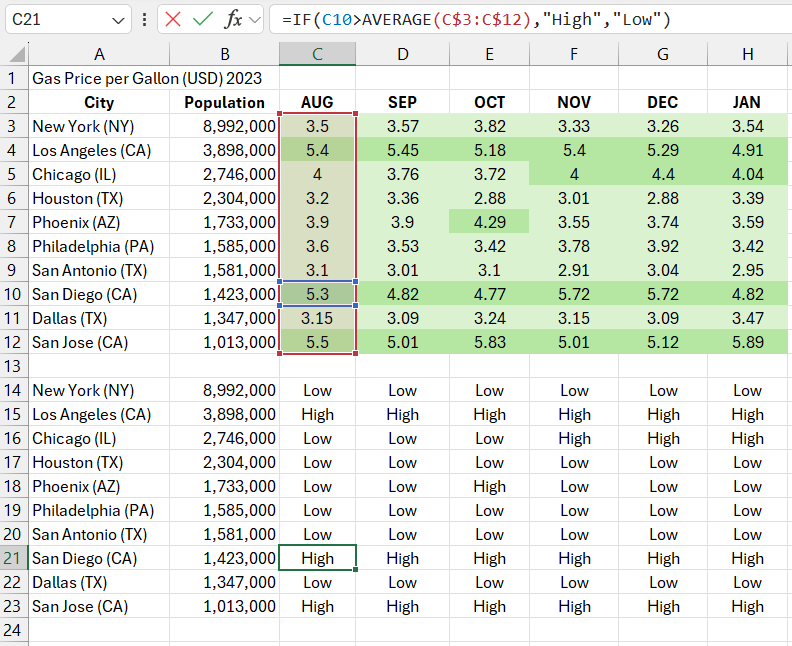The image size is (792, 646).
Task: Click the title cell 'Gas Price per Gallon (USD) 2023'
Action: click(147, 78)
